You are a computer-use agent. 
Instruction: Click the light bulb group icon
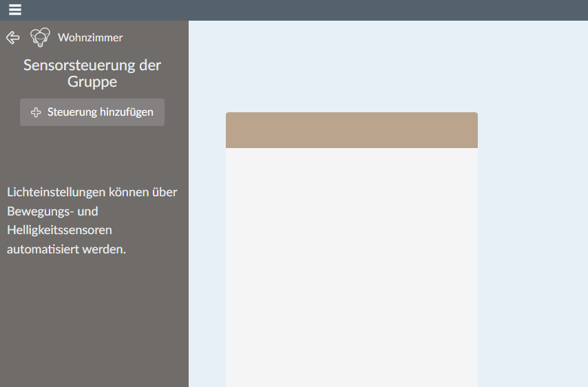click(x=40, y=37)
